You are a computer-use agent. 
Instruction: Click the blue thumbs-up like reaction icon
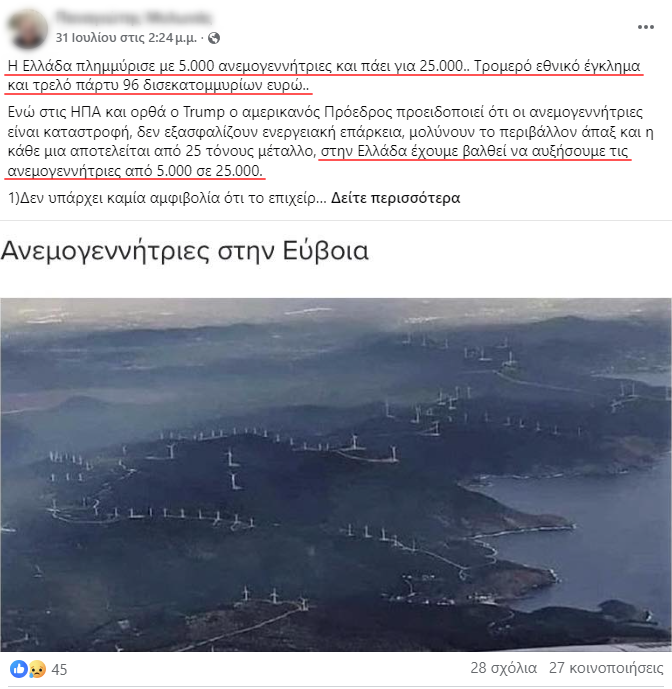[18, 669]
